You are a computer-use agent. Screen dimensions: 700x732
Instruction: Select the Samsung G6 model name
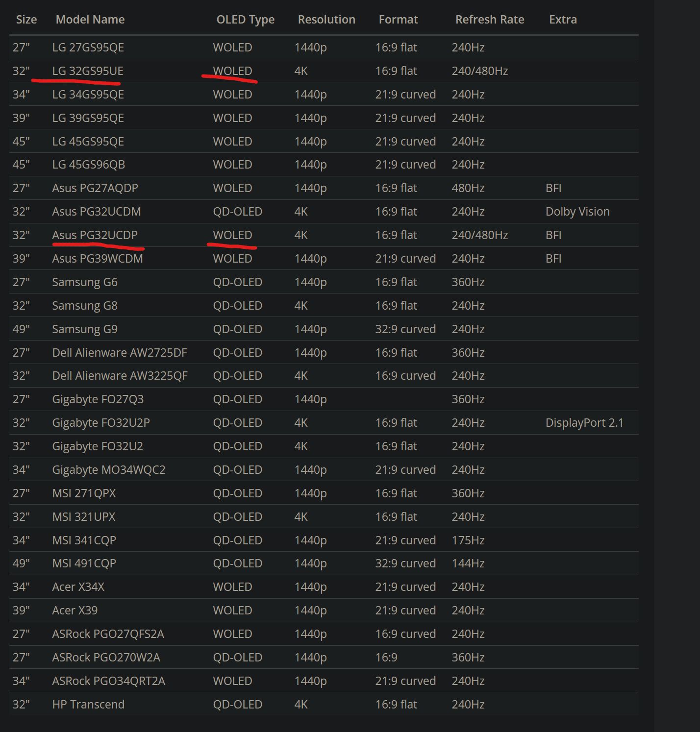(85, 282)
